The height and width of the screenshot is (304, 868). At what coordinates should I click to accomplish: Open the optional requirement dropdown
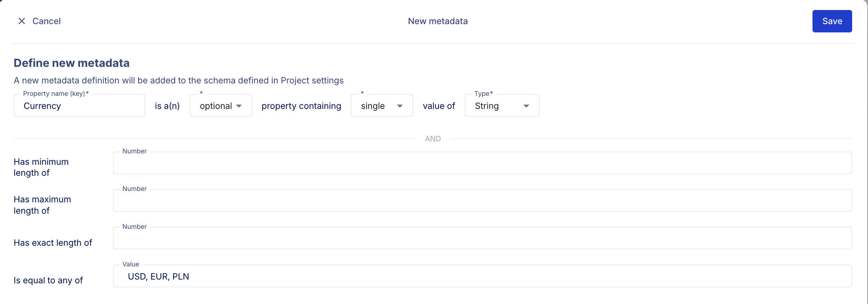click(216, 106)
